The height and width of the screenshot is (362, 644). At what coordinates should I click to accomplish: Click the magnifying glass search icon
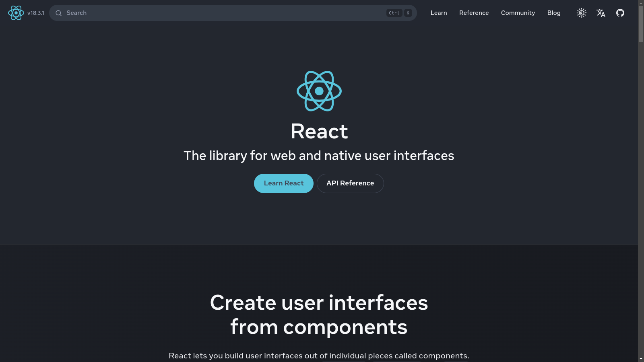pos(58,13)
